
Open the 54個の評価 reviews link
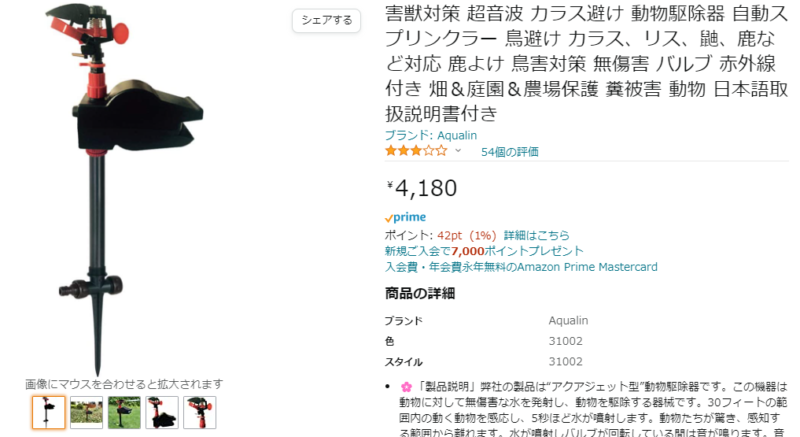pyautogui.click(x=510, y=151)
